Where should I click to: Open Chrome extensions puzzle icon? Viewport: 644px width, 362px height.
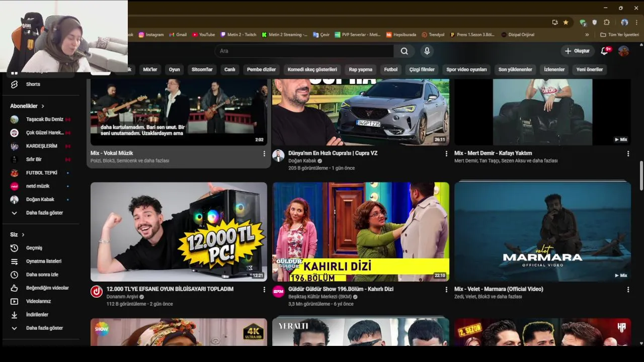tap(607, 22)
